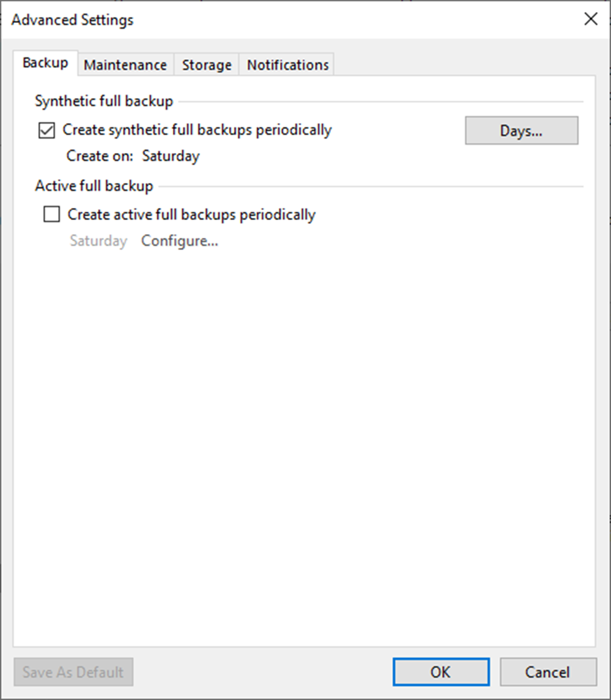The height and width of the screenshot is (700, 611).
Task: Click the Configure... link
Action: [x=180, y=241]
